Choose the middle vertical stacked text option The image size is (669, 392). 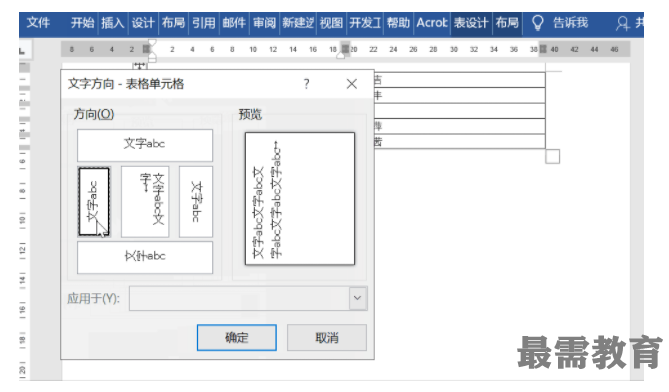tap(145, 202)
